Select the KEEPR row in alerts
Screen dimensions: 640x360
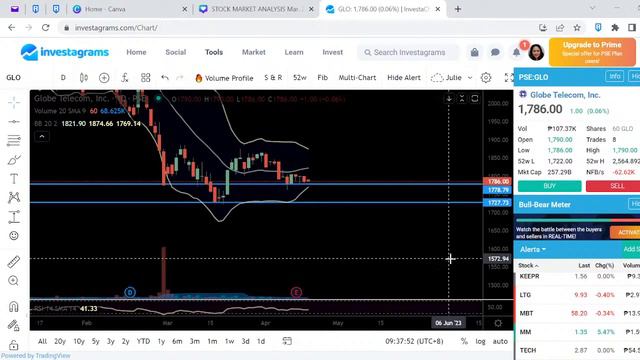tap(577, 276)
